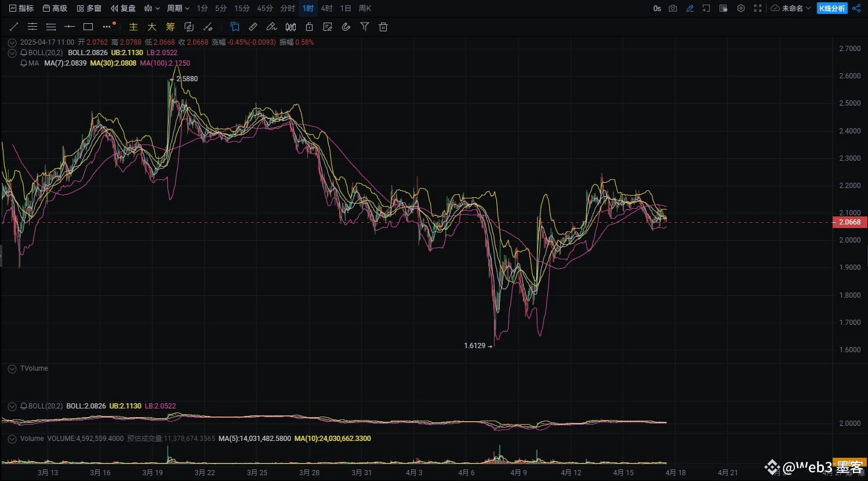The image size is (868, 481).
Task: Expand the 未命名 layout dropdown
Action: [791, 8]
